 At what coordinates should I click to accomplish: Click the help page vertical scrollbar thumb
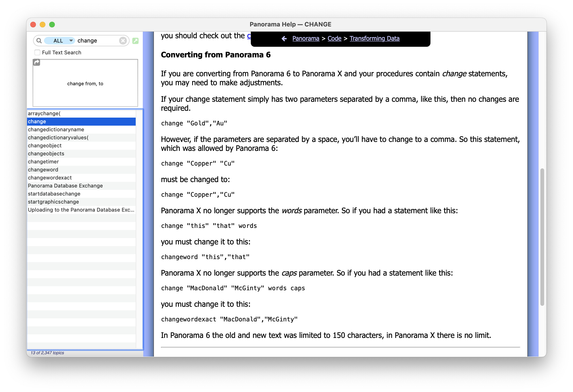point(542,237)
